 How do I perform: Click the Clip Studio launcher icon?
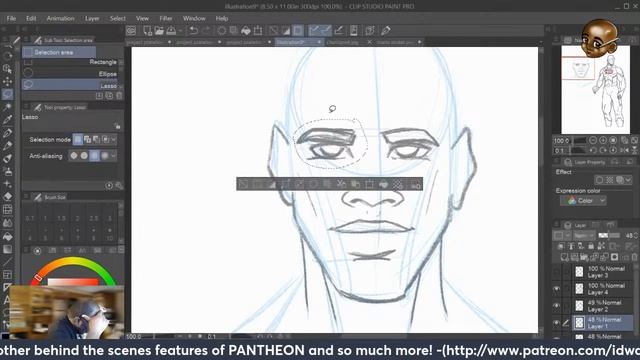click(131, 31)
